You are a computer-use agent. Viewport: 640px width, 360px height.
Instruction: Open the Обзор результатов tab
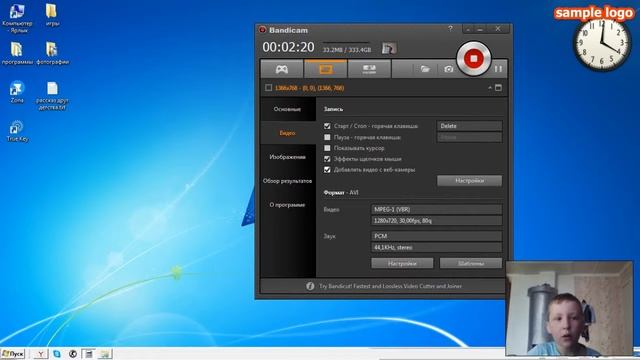[x=288, y=181]
